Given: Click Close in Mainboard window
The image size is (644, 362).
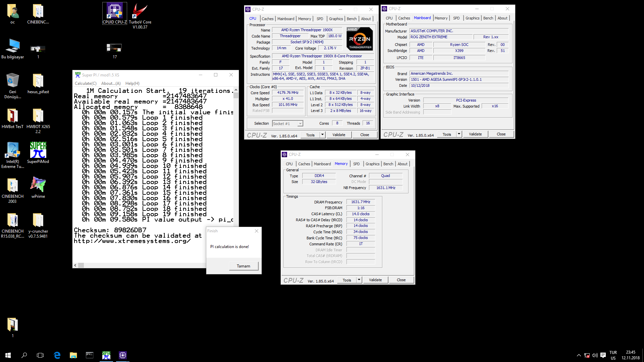Looking at the screenshot, I should tap(501, 134).
